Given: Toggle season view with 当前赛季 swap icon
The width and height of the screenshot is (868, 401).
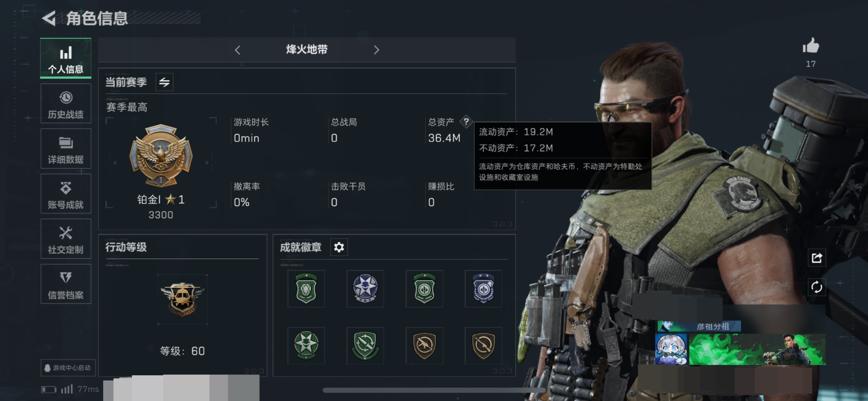Looking at the screenshot, I should [165, 82].
